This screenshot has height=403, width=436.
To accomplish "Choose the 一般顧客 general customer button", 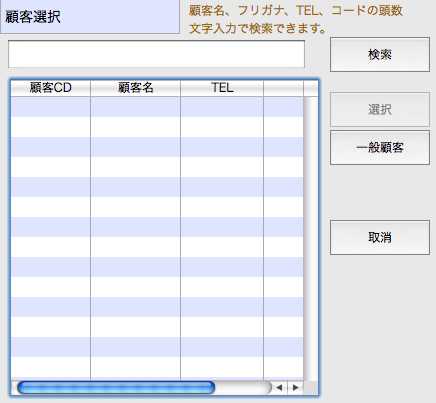I will (380, 147).
